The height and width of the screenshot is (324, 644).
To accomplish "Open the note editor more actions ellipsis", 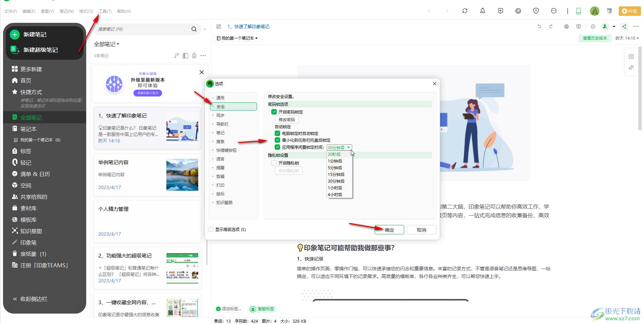I will point(636,27).
